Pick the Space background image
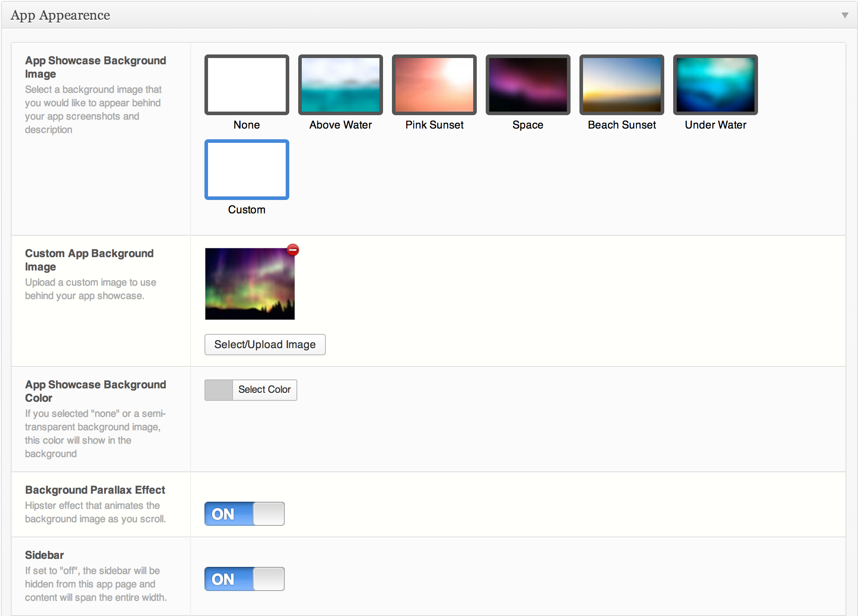 coord(528,85)
